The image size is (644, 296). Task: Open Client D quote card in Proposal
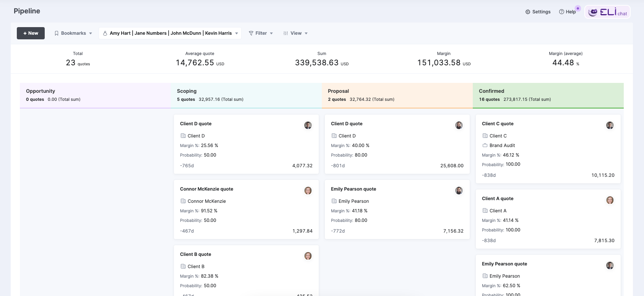click(x=397, y=144)
